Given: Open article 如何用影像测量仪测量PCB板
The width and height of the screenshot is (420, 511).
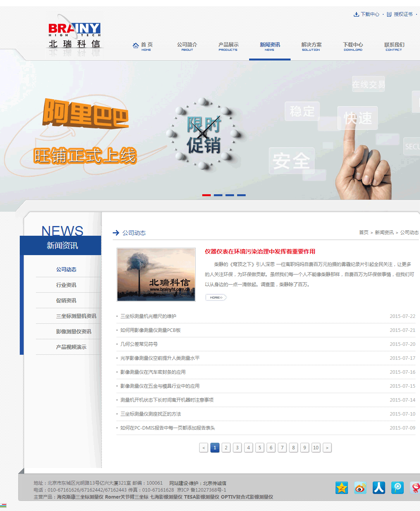Looking at the screenshot, I should pyautogui.click(x=151, y=330).
